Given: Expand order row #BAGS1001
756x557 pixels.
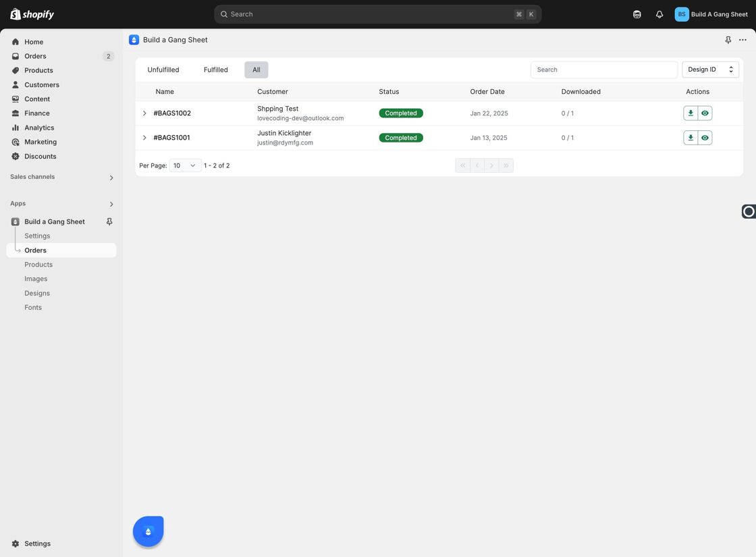Looking at the screenshot, I should [x=144, y=138].
